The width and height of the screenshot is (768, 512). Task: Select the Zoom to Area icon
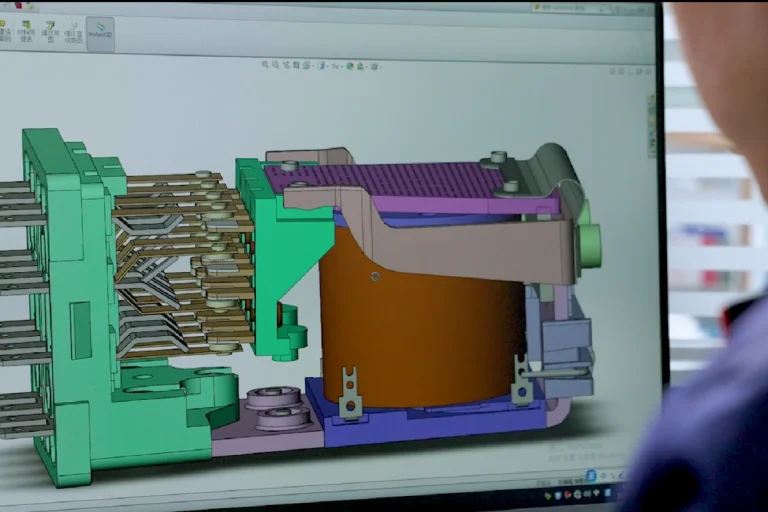tap(277, 65)
